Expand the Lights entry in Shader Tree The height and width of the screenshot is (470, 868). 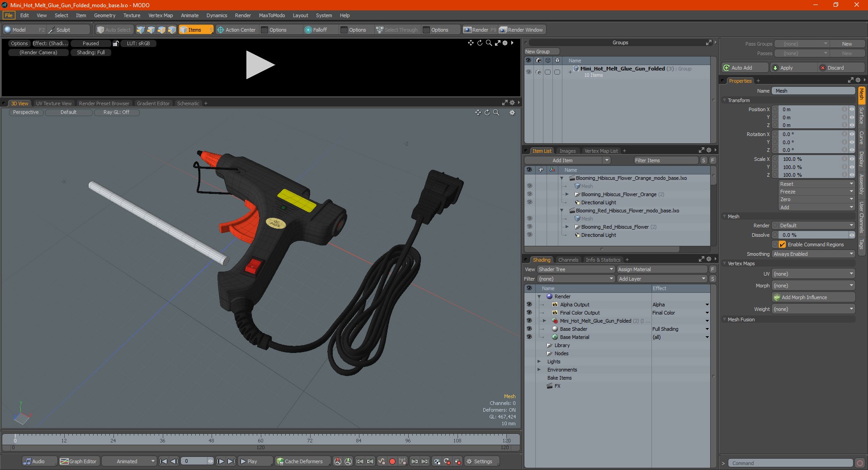click(539, 362)
